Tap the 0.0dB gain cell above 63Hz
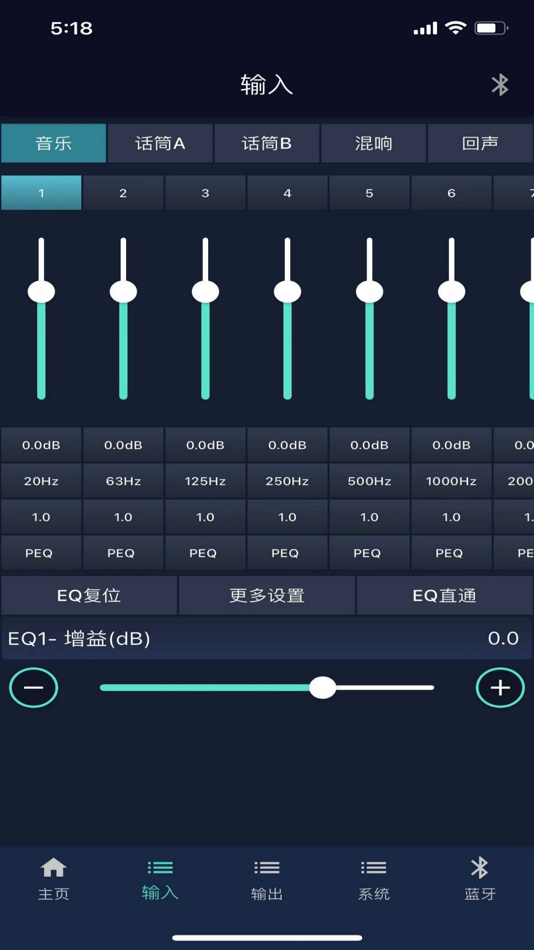 click(x=123, y=445)
